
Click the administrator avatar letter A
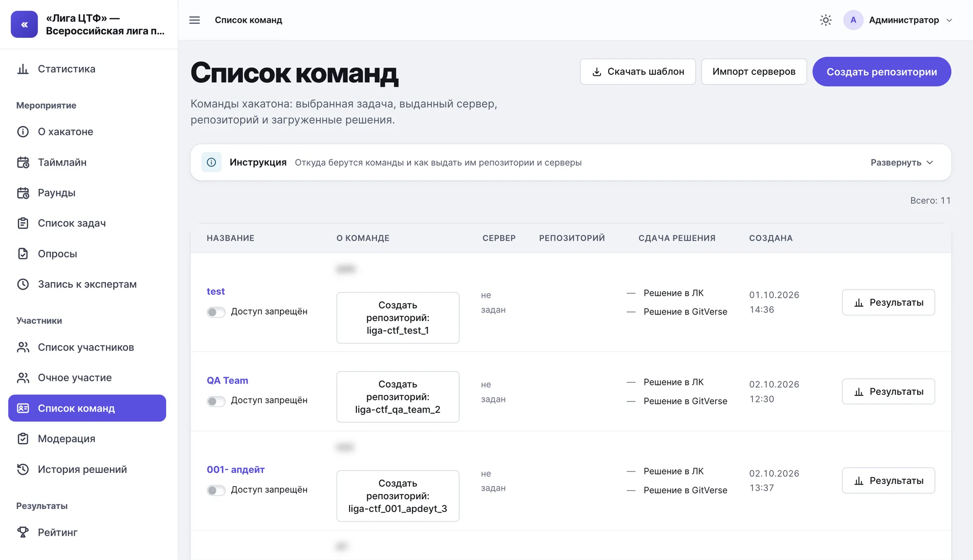[853, 20]
